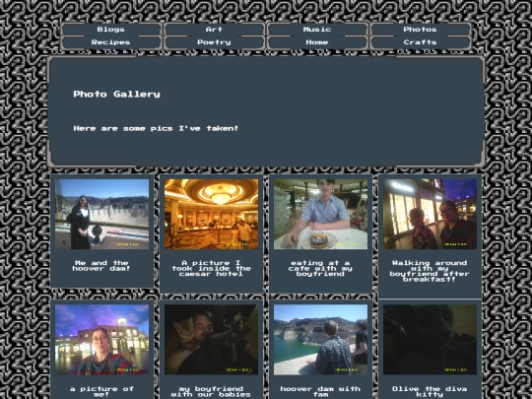The width and height of the screenshot is (532, 399).
Task: Select the Photos nav button
Action: (x=420, y=30)
